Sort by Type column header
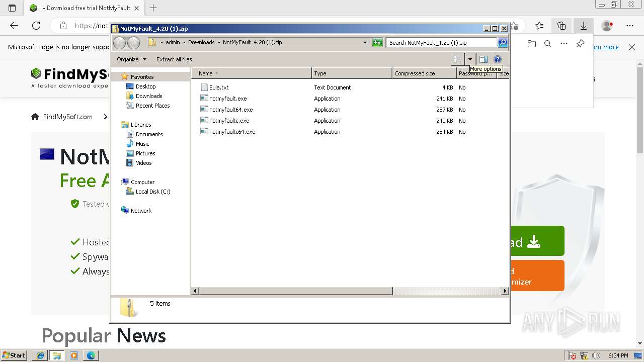This screenshot has width=644, height=362. tap(352, 73)
